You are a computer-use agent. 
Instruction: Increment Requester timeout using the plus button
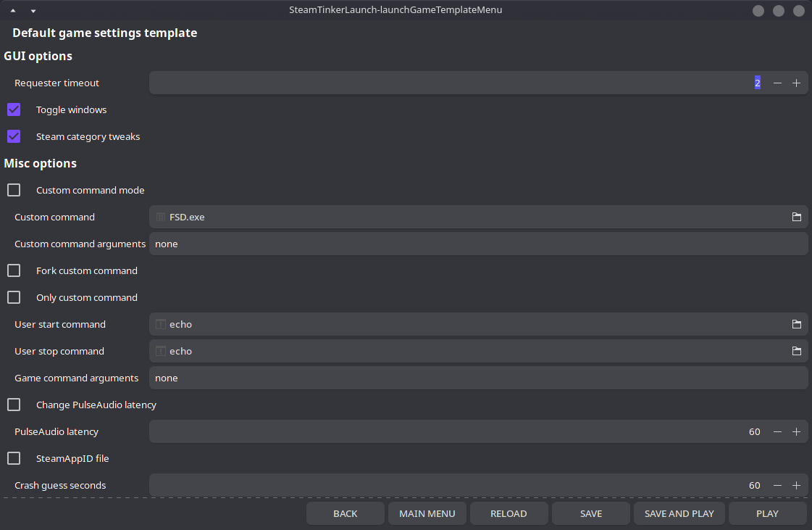click(x=796, y=83)
